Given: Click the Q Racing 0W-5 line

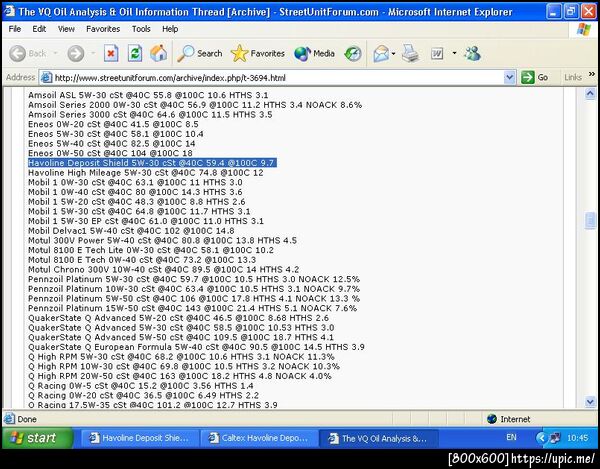Looking at the screenshot, I should point(140,386).
